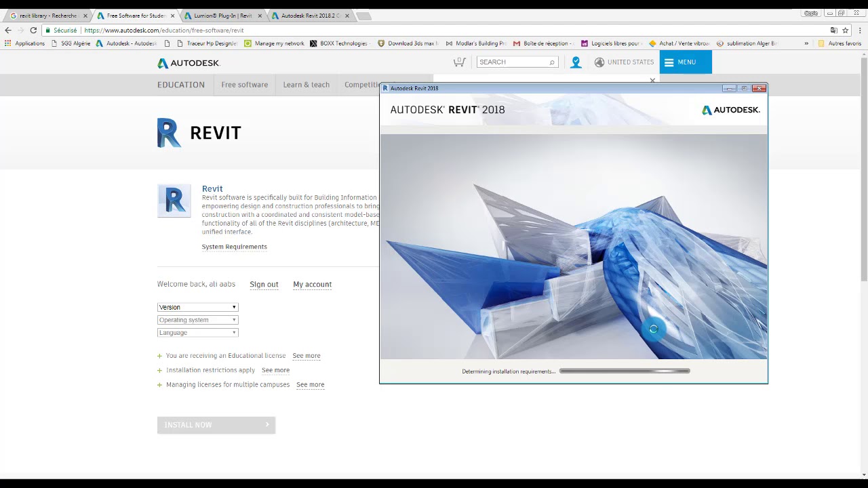Click the large Revit logo in the banner

pyautogui.click(x=199, y=133)
